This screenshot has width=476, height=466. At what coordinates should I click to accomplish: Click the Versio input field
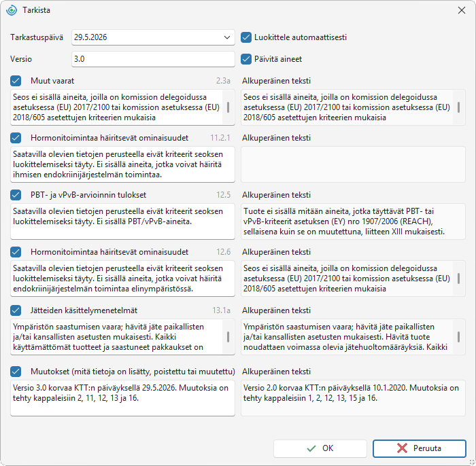153,59
